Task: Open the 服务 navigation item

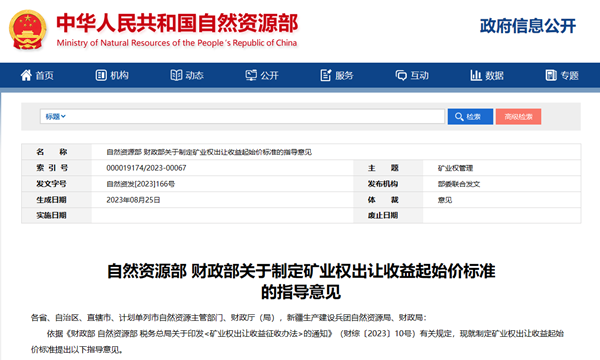Action: (x=337, y=75)
